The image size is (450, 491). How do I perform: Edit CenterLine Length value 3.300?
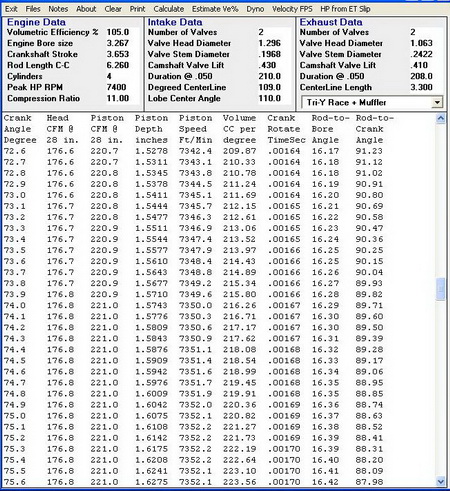[x=426, y=87]
